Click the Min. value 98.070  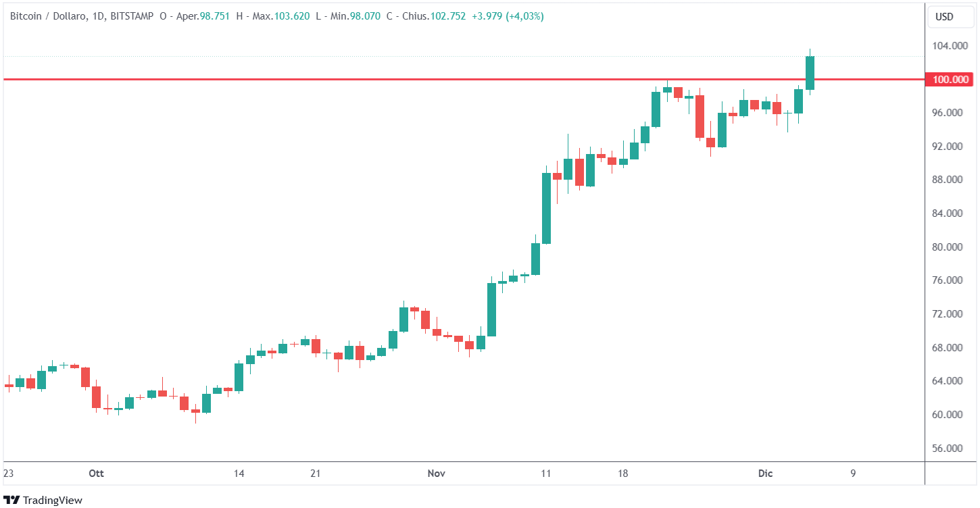pos(364,16)
